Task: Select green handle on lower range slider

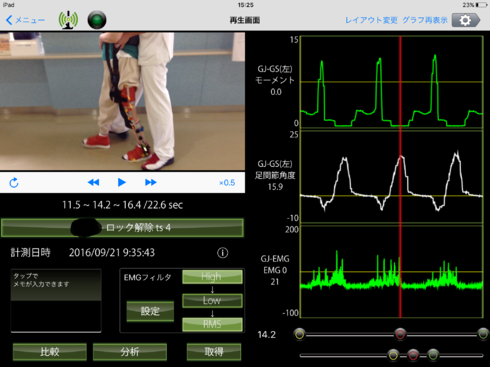Action: tap(433, 355)
